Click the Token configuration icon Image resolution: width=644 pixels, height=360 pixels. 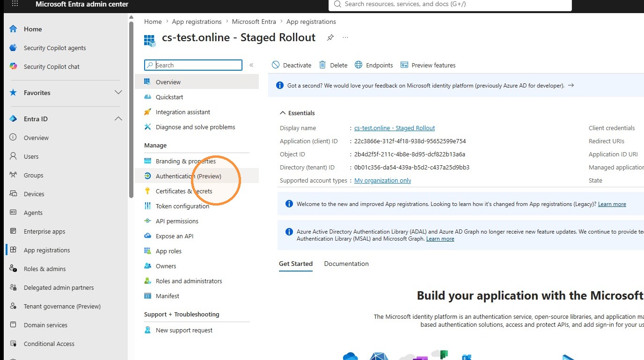(x=148, y=206)
